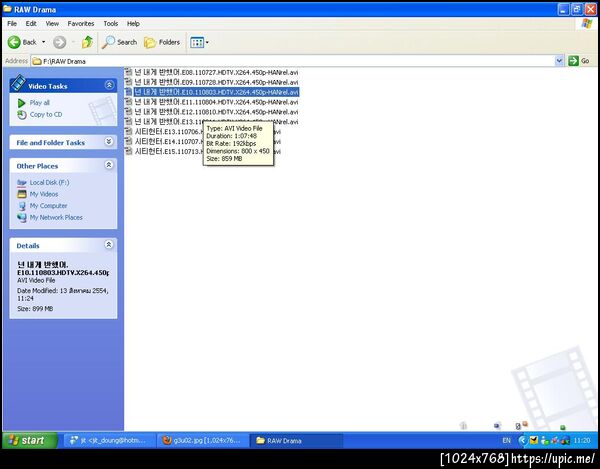Open the My Videos link
Screen dimensions: 600x469
[x=44, y=194]
